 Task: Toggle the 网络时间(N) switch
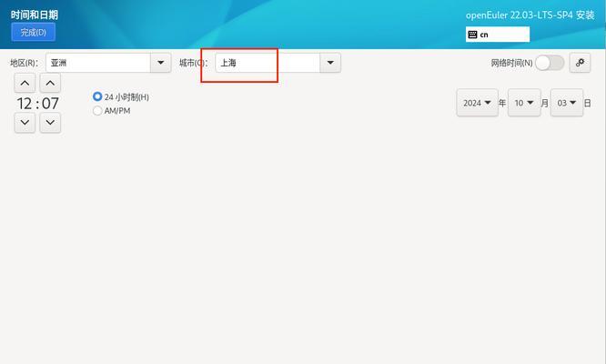tap(550, 63)
